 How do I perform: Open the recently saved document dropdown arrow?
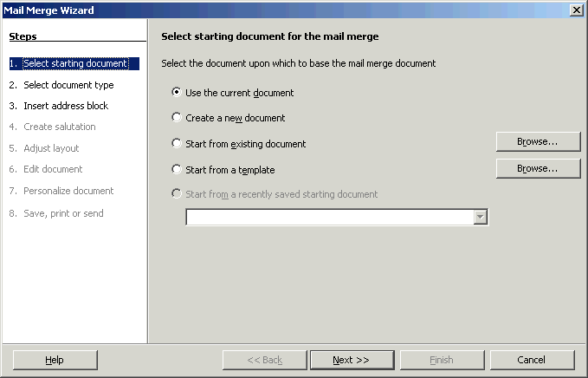480,217
